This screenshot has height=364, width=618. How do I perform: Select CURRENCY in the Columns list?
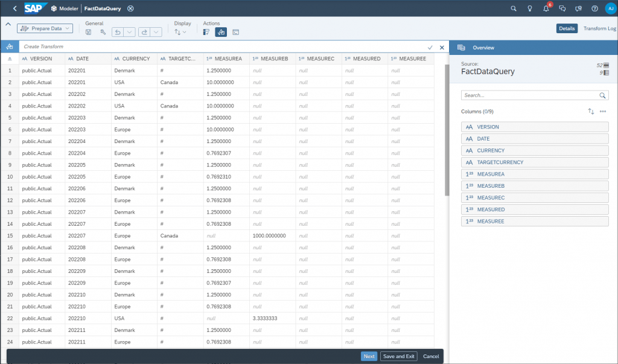point(535,151)
